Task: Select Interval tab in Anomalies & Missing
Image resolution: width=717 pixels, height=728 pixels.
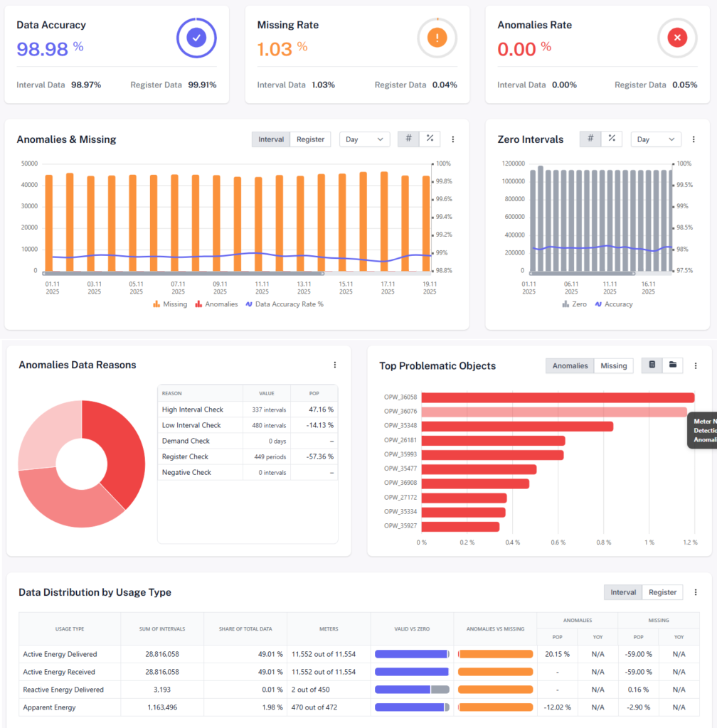Action: [271, 139]
